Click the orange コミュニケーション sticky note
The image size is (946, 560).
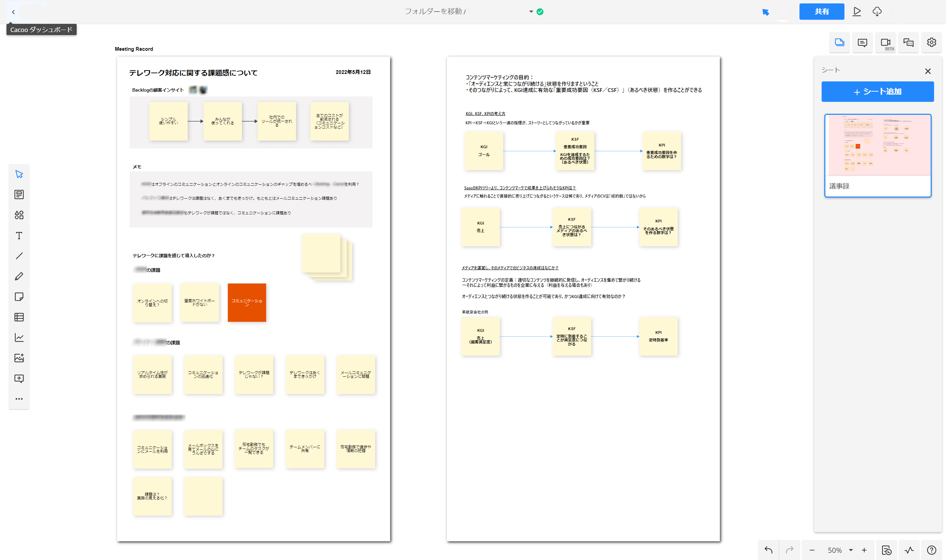pyautogui.click(x=247, y=302)
